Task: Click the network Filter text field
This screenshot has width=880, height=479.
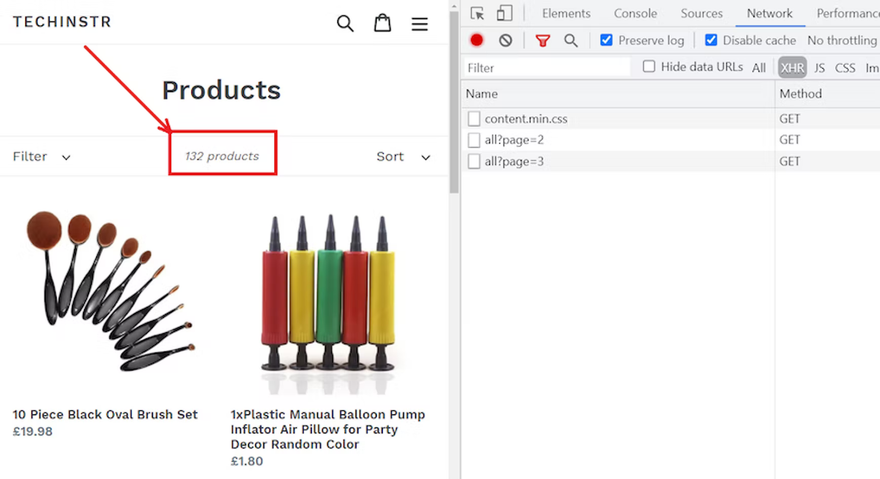Action: (547, 68)
